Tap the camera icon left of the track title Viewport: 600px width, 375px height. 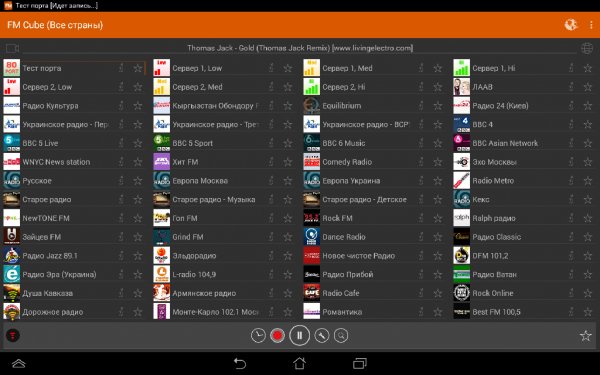(x=12, y=48)
